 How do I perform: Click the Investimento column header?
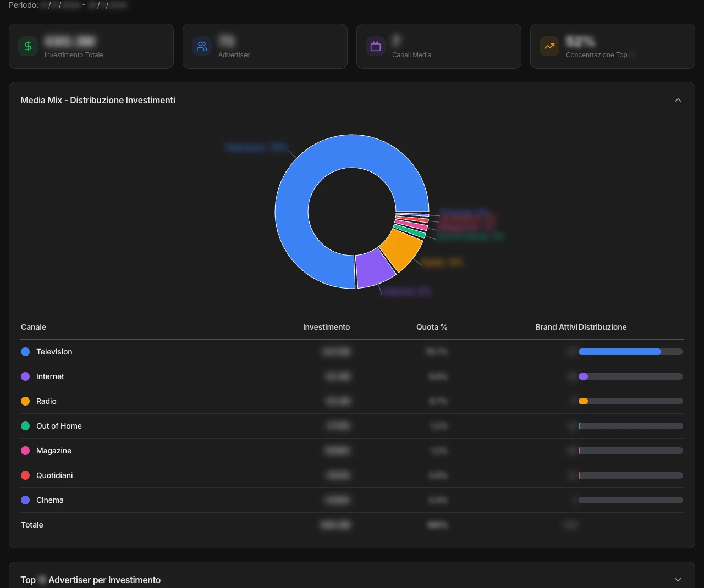(326, 327)
